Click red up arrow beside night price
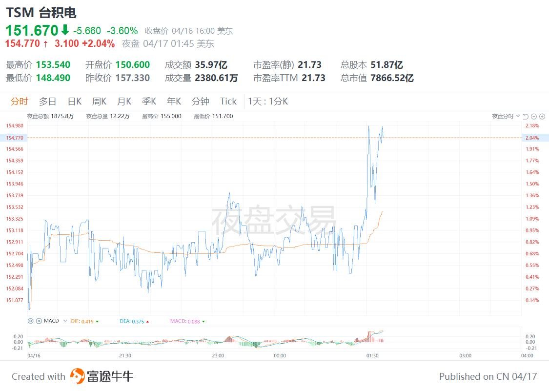 click(x=45, y=44)
